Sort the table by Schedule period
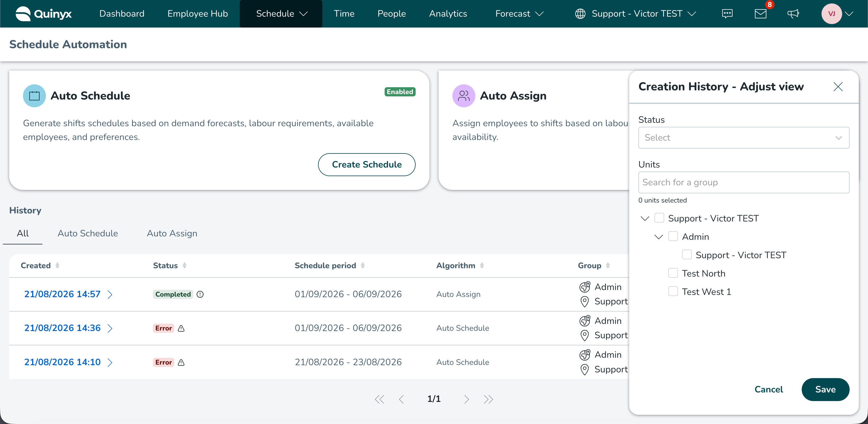868x424 pixels. point(363,266)
